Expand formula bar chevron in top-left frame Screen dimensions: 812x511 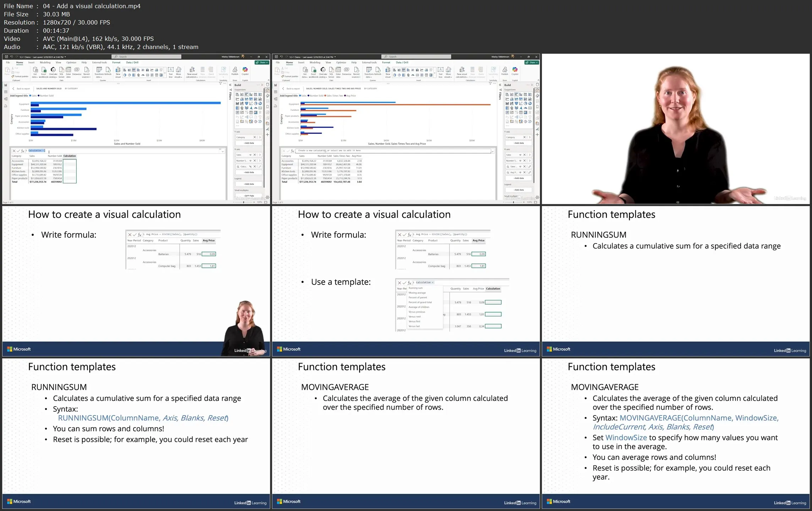click(223, 151)
